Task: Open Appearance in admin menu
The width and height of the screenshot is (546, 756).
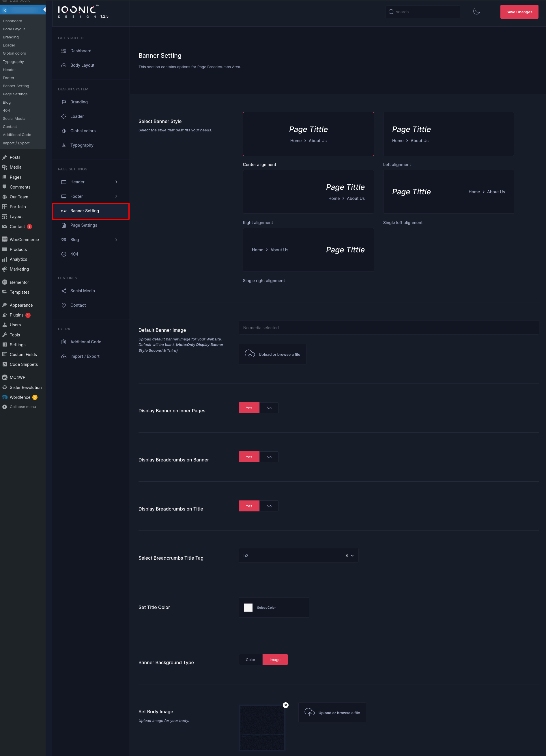Action: (21, 305)
